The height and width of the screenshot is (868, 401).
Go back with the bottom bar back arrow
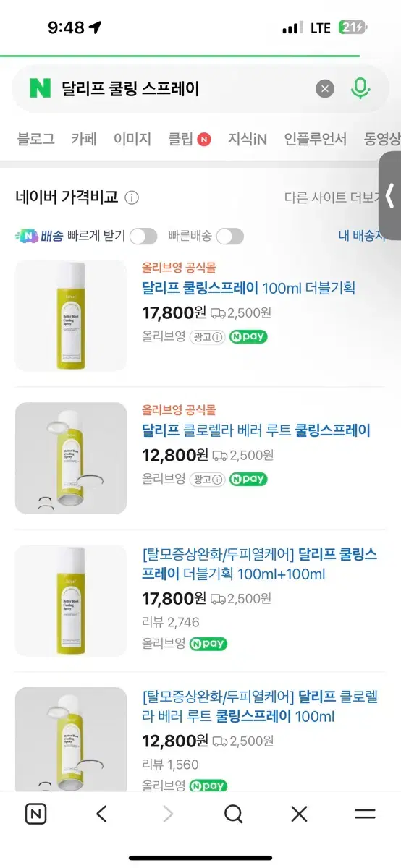pyautogui.click(x=101, y=814)
